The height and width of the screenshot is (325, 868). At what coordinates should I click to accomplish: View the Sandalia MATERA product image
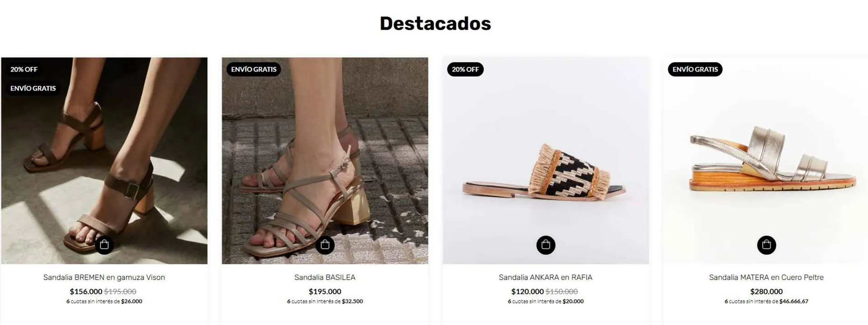766,161
